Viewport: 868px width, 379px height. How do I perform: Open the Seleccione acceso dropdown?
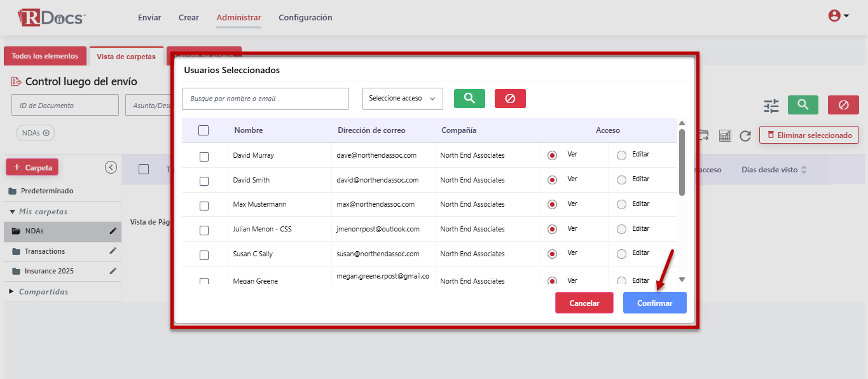point(403,99)
